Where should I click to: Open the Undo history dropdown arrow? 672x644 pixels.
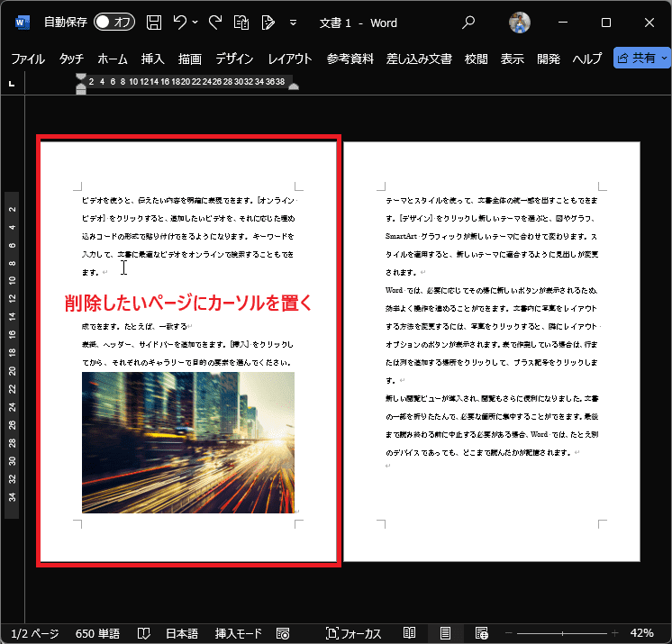[x=196, y=23]
